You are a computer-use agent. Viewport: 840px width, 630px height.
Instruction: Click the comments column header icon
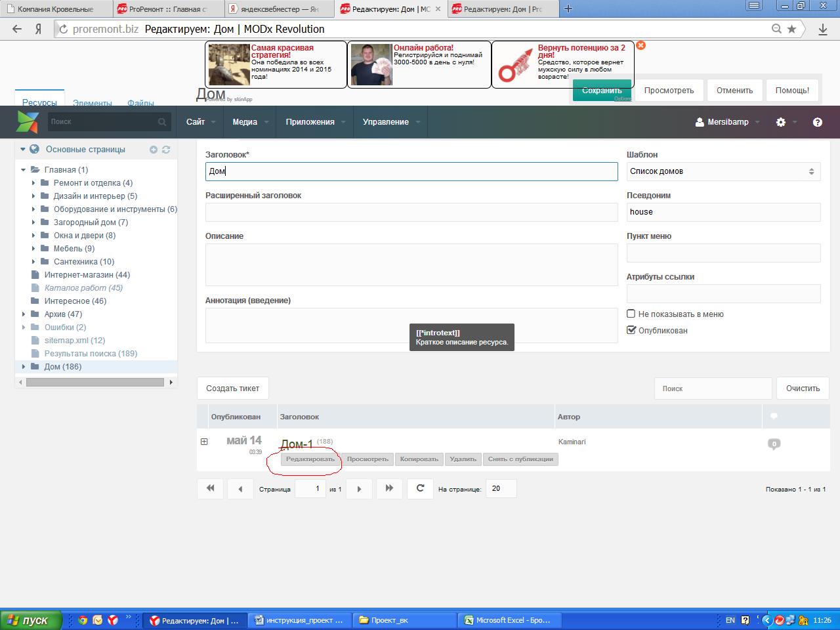click(x=773, y=416)
